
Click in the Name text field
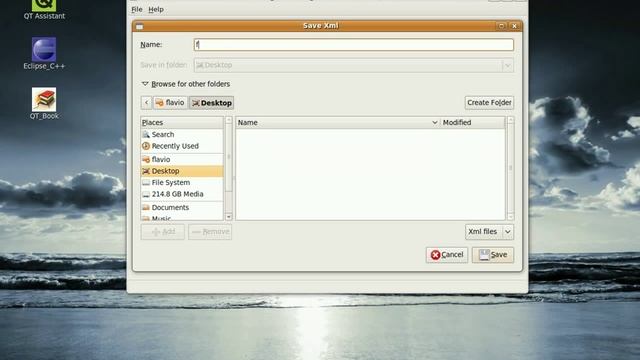(x=353, y=45)
